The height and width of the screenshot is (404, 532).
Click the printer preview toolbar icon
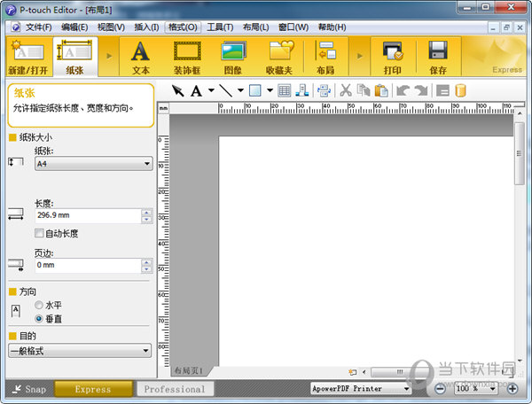pos(324,90)
